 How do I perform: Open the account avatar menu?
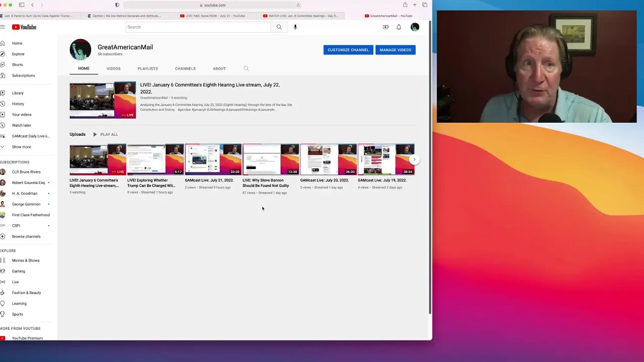point(415,27)
